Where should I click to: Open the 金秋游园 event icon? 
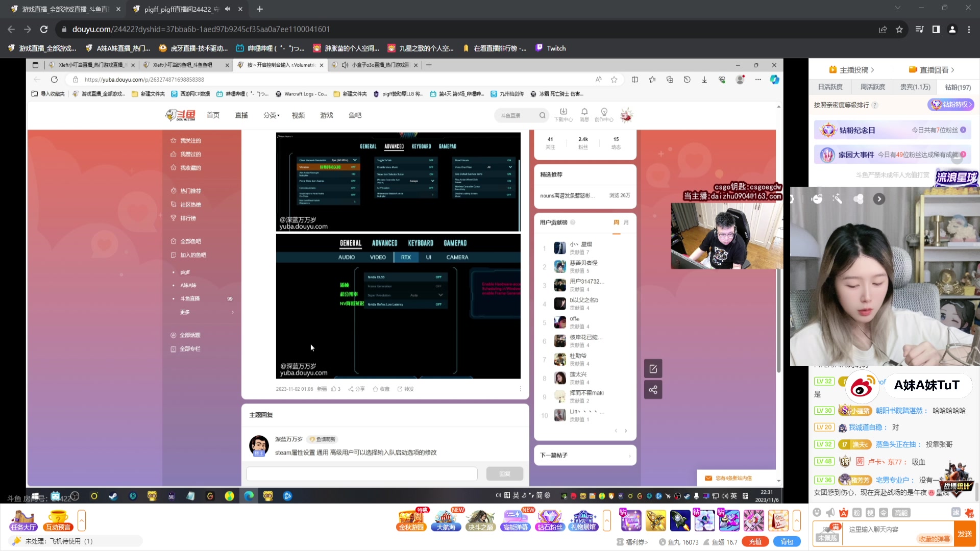click(x=411, y=520)
